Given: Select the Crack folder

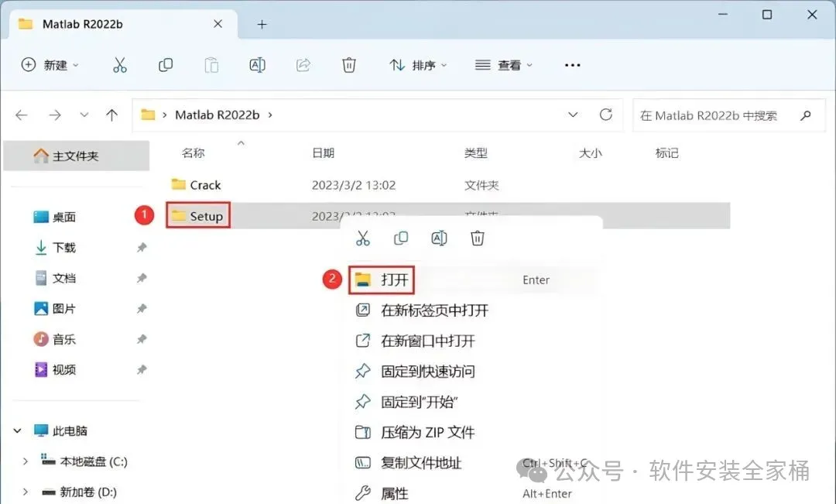Looking at the screenshot, I should coord(196,185).
